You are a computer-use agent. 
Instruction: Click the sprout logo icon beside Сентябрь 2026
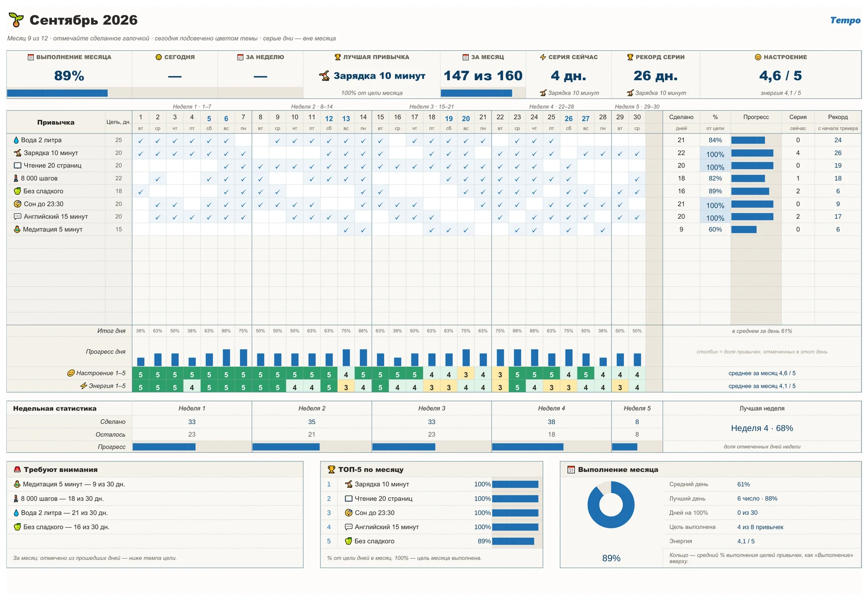[x=17, y=20]
